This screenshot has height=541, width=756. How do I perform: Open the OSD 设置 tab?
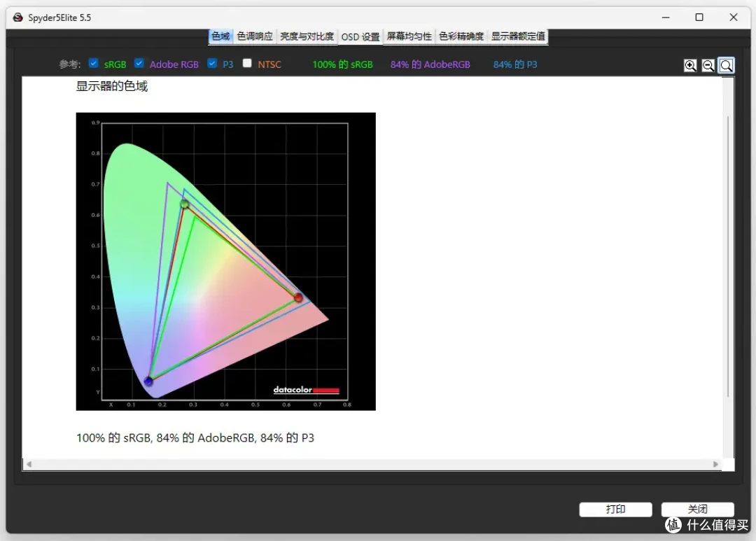[360, 36]
